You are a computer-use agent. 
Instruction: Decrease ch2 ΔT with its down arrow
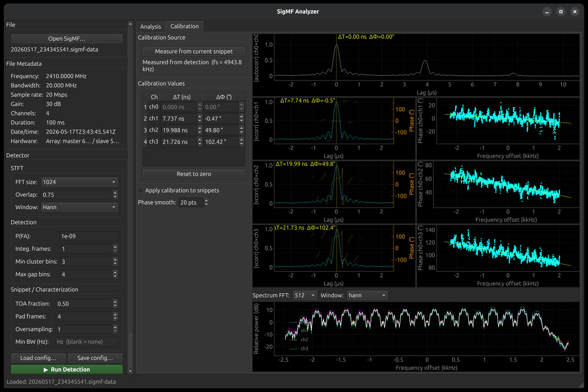pos(199,133)
